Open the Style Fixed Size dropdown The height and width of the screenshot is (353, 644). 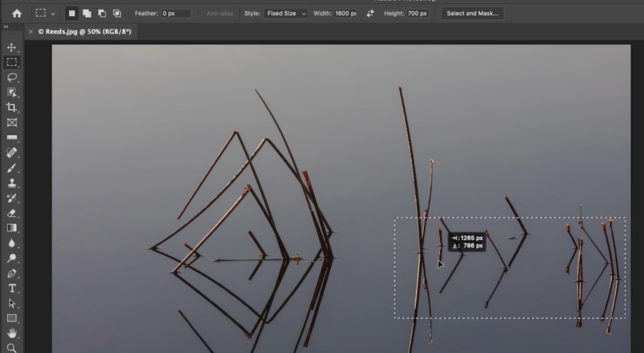(286, 13)
